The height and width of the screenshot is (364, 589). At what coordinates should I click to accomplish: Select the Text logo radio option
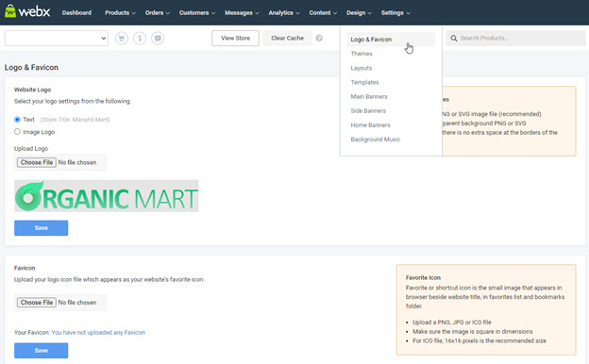tap(17, 120)
